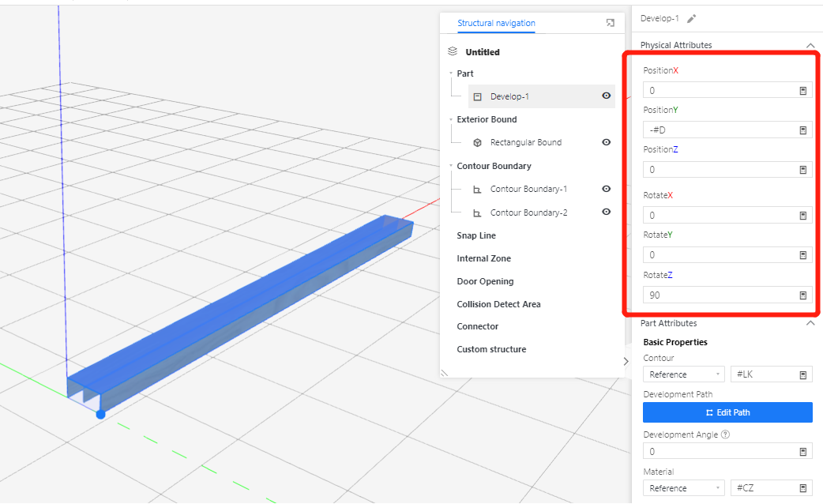Viewport: 823px width, 504px height.
Task: Open the Contour Reference dropdown
Action: click(x=683, y=374)
